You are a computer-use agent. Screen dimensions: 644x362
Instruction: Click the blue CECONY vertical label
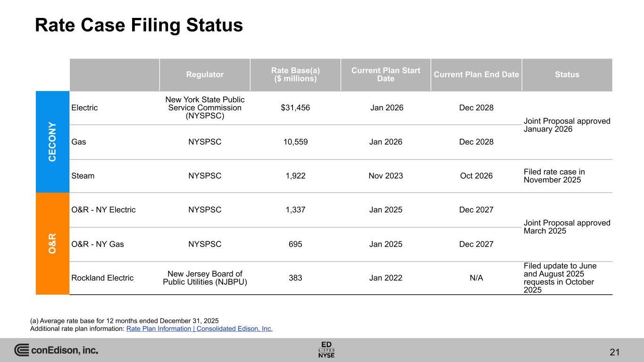(x=52, y=141)
